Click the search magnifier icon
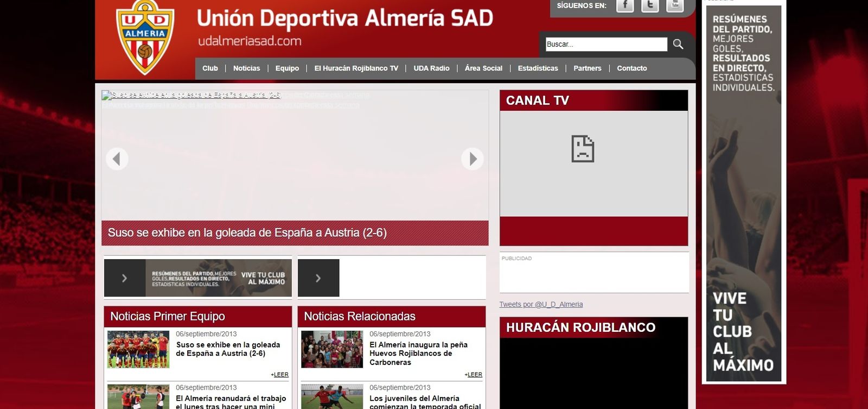The height and width of the screenshot is (409, 868). pyautogui.click(x=678, y=44)
